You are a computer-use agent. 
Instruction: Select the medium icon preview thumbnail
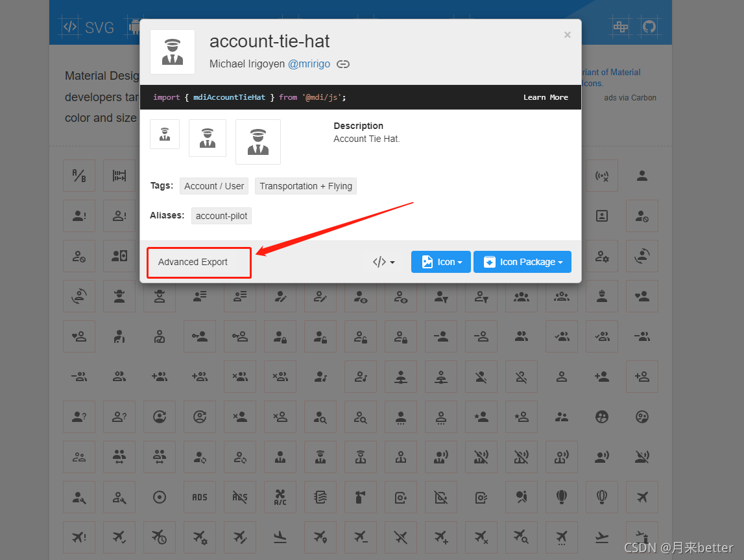click(x=208, y=138)
